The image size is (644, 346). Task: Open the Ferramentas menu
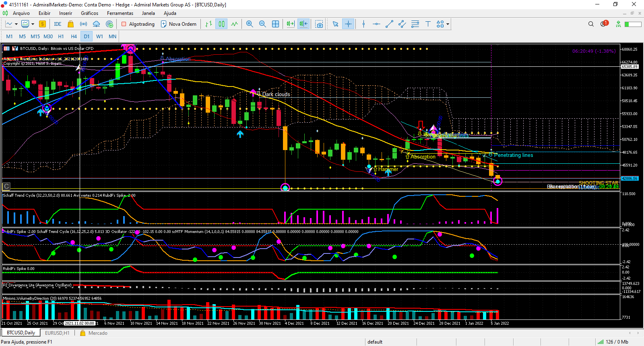(120, 13)
